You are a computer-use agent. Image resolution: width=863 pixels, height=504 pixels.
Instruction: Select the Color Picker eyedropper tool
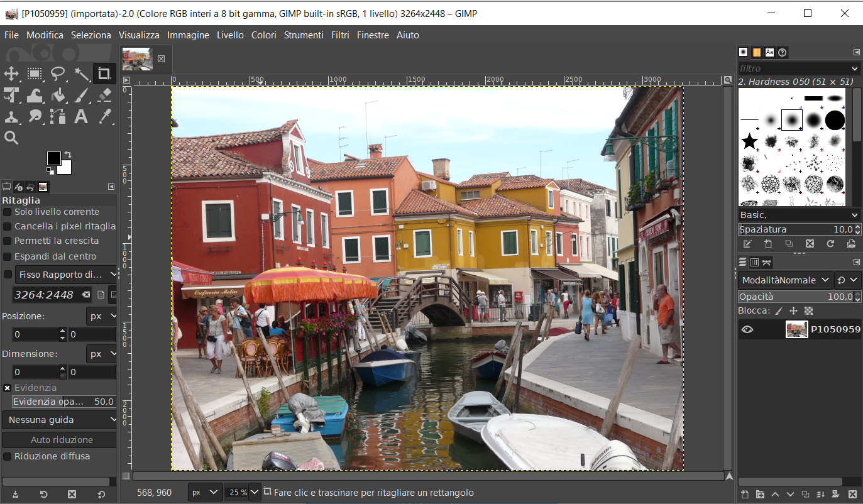coord(105,116)
